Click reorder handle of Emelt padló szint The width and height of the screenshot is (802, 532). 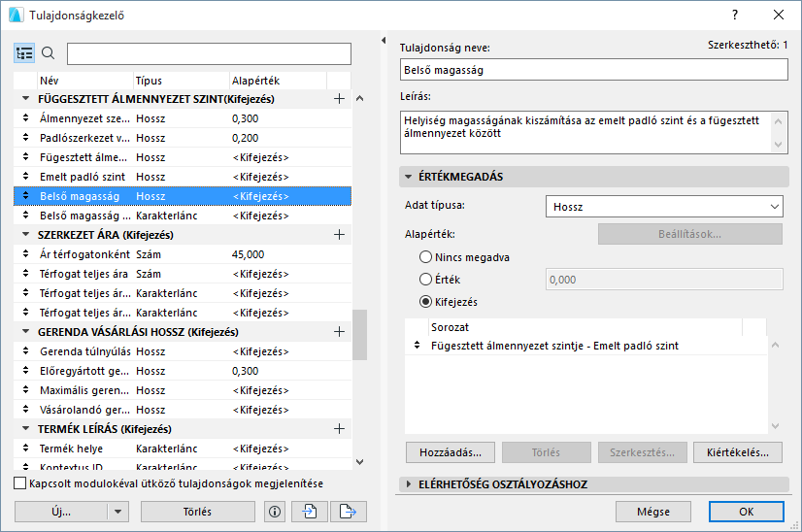(25, 177)
